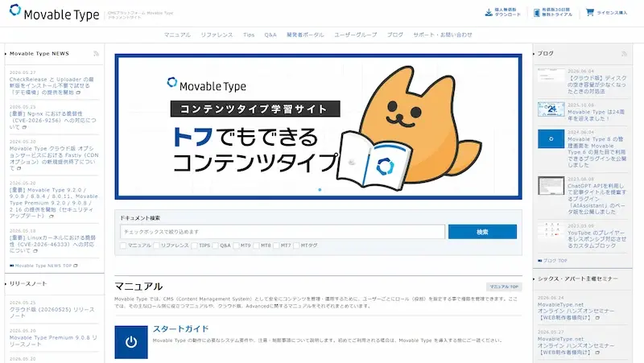
Task: Open クラウド版 (20260525) リリースノート link
Action: pos(52,312)
